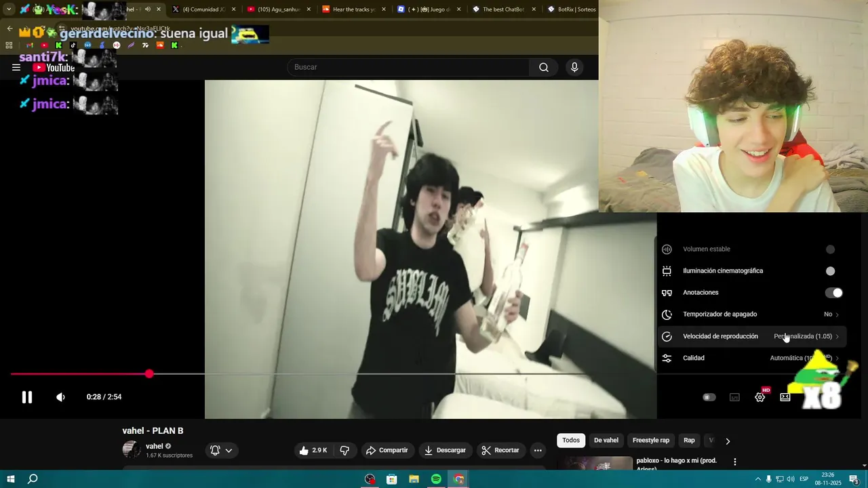Select the Rap filter chip

[689, 441]
